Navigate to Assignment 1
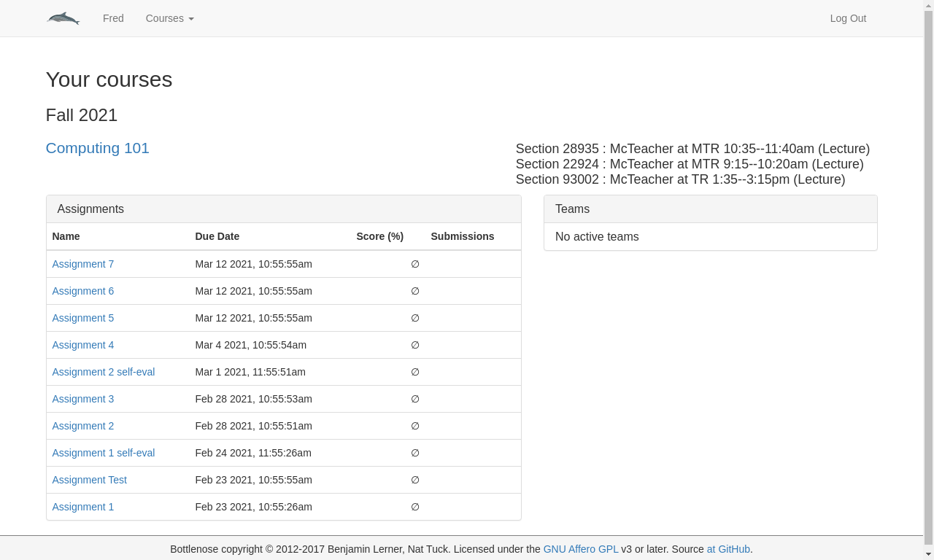 click(x=82, y=507)
